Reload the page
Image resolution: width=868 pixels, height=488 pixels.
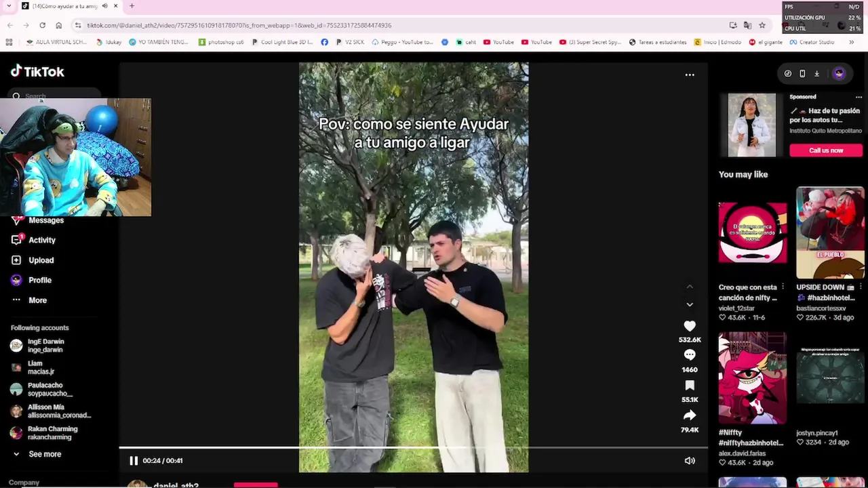(x=42, y=25)
